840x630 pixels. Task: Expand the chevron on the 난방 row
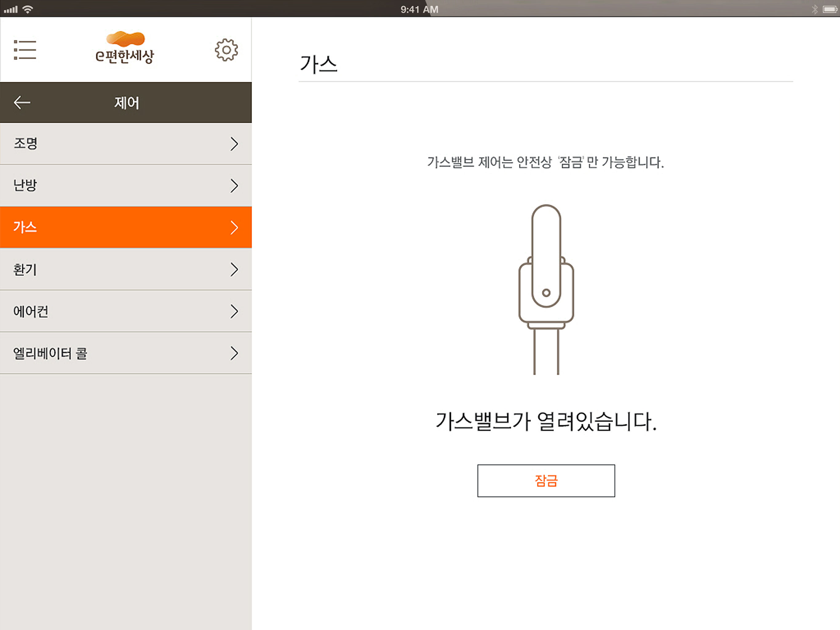(x=234, y=185)
